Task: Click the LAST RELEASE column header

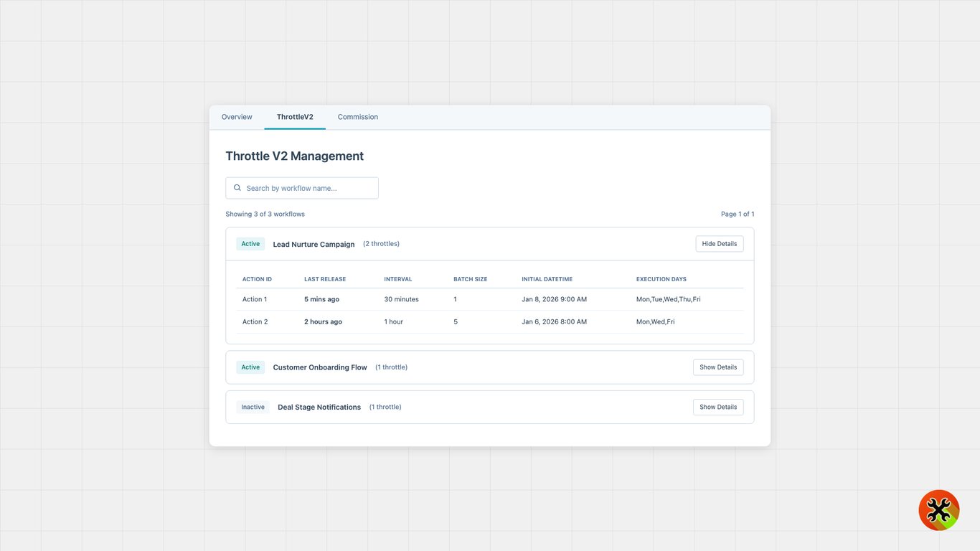Action: pyautogui.click(x=324, y=279)
